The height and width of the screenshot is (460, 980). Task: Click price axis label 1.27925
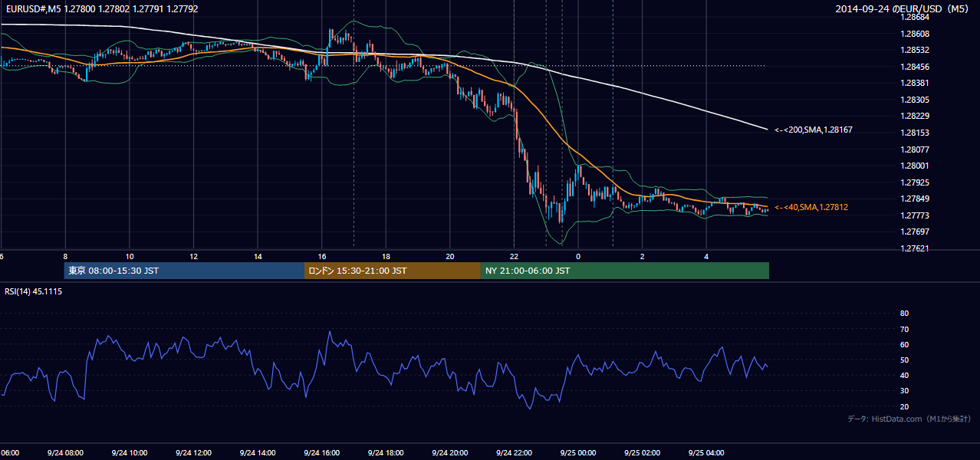915,182
